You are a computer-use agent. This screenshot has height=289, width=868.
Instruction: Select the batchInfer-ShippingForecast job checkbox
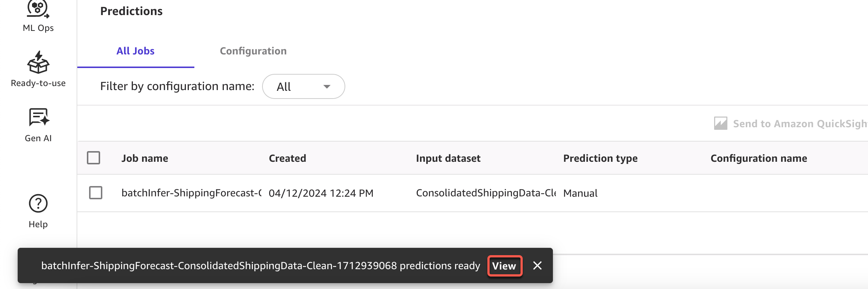(96, 193)
